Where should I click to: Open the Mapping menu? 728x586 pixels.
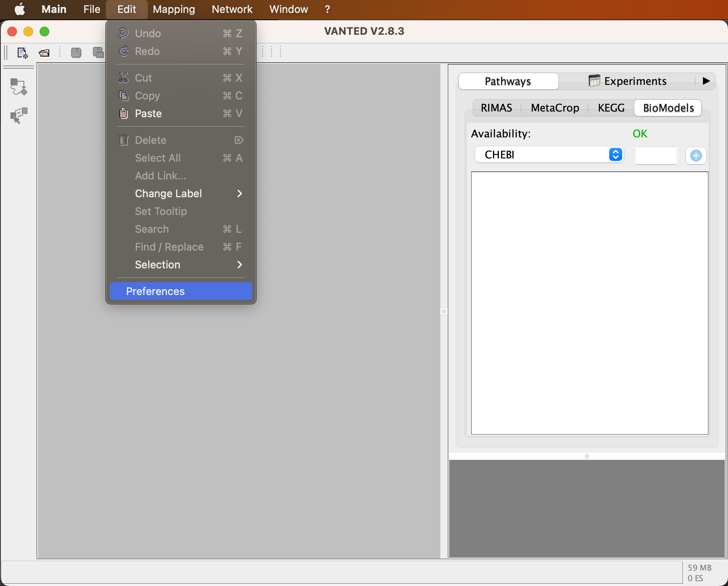point(174,9)
